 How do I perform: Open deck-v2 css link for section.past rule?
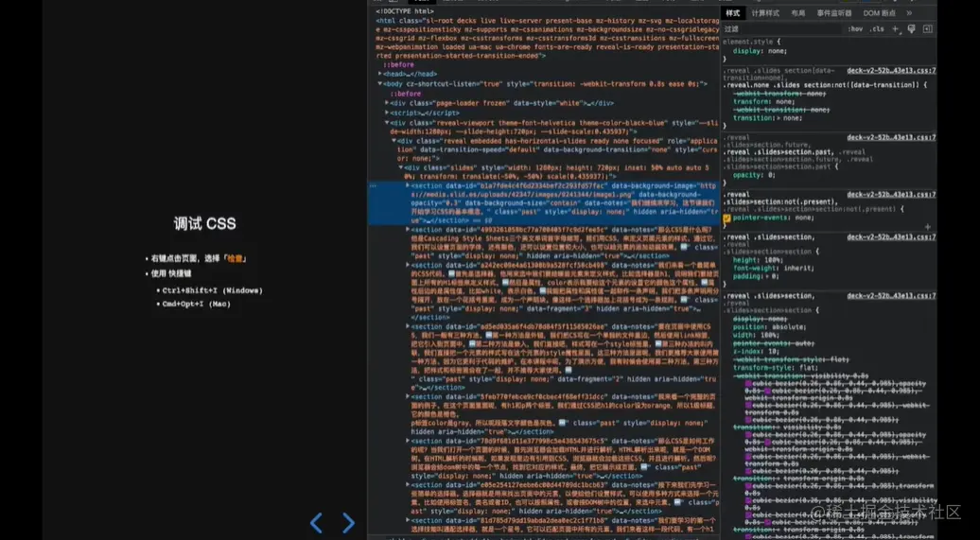(x=891, y=137)
